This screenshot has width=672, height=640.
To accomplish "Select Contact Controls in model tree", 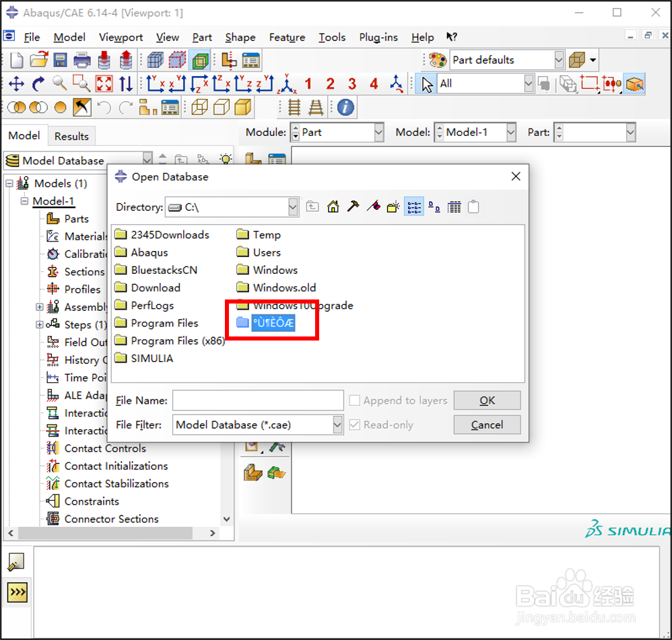I will (96, 448).
